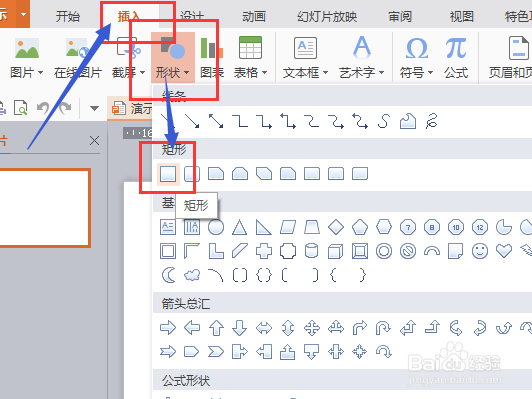Choose the snip single corner rectangle
The image size is (532, 399).
click(x=216, y=174)
